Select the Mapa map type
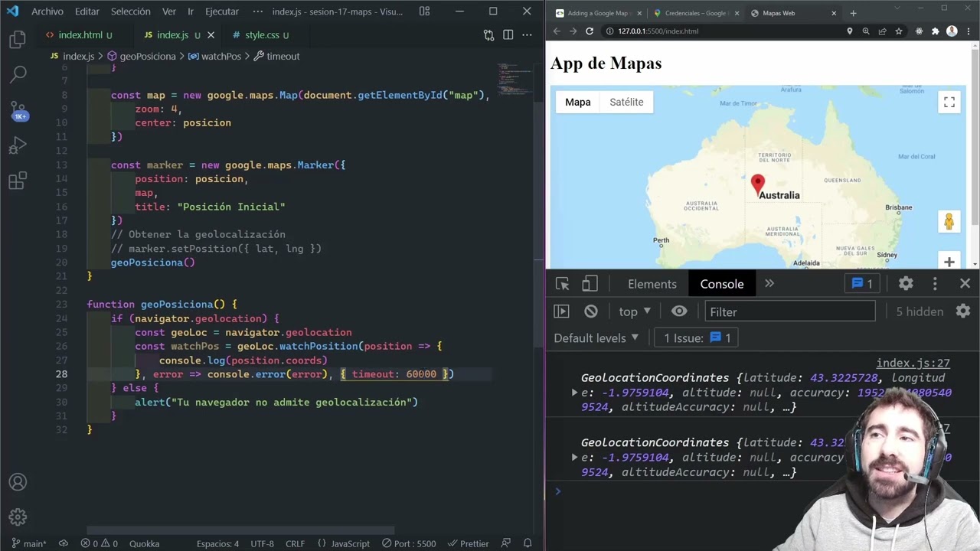980x551 pixels. (578, 103)
